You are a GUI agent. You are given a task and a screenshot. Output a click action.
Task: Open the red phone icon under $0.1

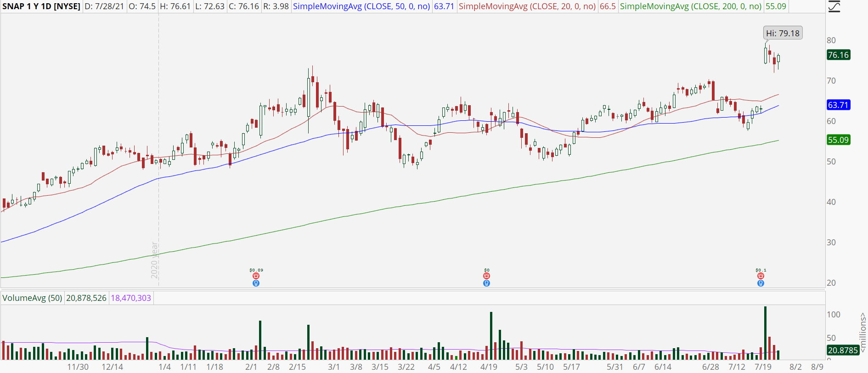[761, 276]
